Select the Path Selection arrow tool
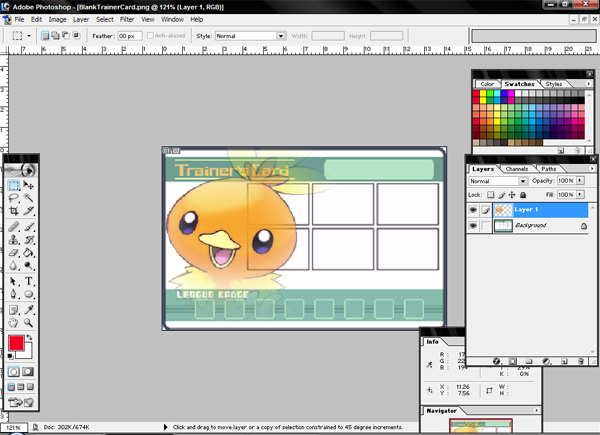The image size is (600, 435). coord(14,282)
